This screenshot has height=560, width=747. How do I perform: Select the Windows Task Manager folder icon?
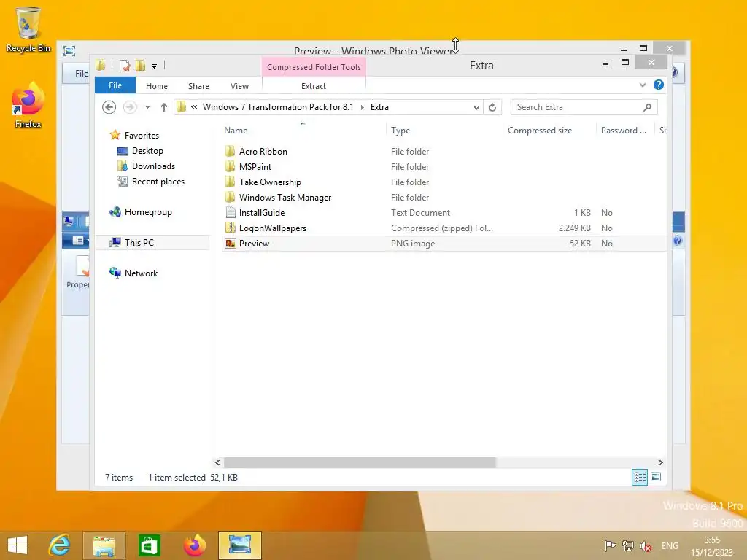[230, 197]
